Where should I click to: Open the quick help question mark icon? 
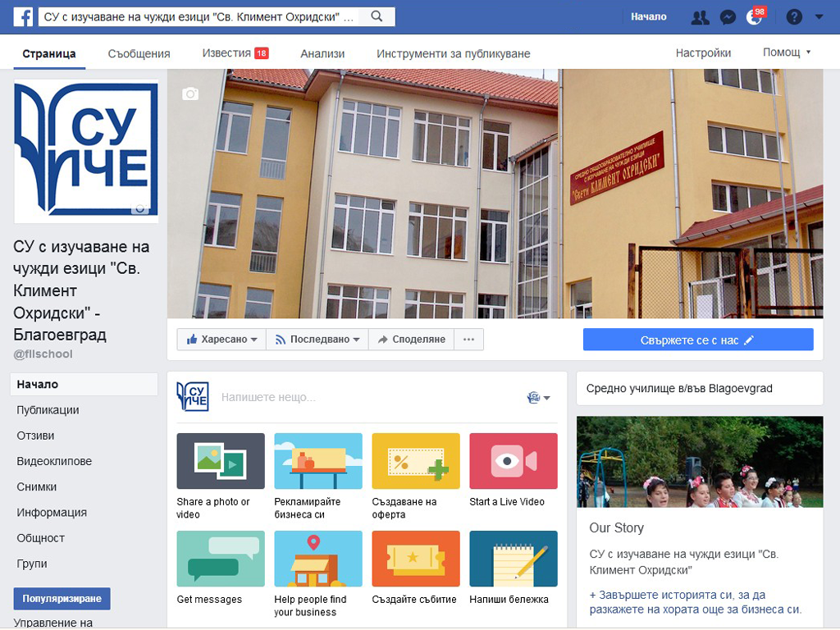(794, 17)
